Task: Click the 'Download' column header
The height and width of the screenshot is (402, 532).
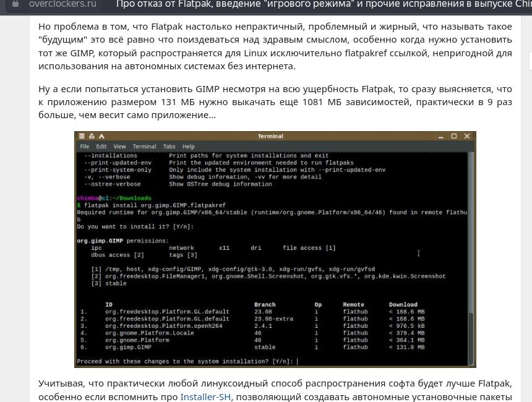Action: [403, 304]
